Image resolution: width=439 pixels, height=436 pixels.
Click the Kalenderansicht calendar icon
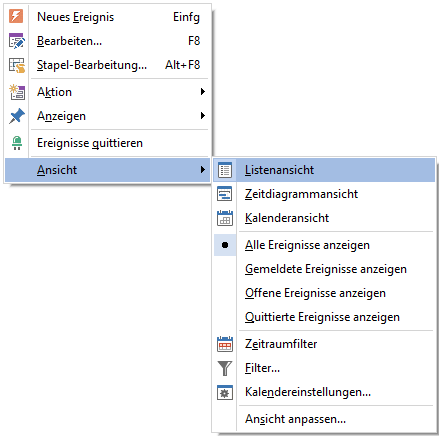click(x=225, y=218)
